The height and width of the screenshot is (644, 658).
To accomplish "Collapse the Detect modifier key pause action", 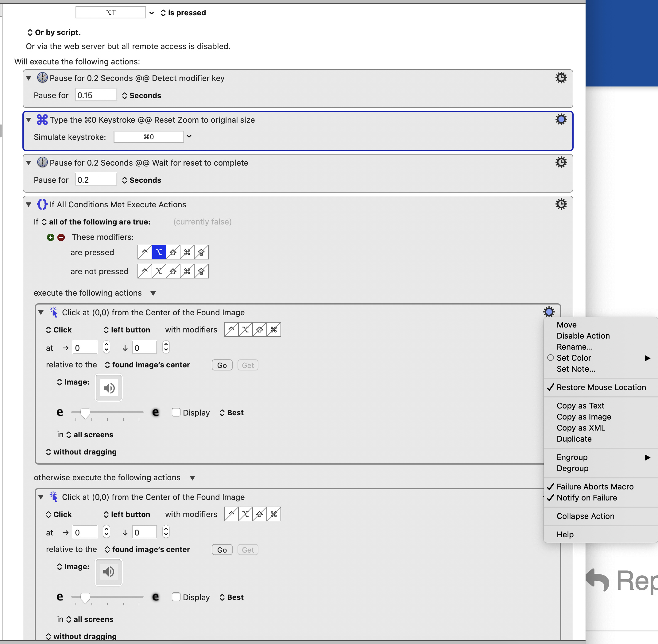I will (x=29, y=78).
